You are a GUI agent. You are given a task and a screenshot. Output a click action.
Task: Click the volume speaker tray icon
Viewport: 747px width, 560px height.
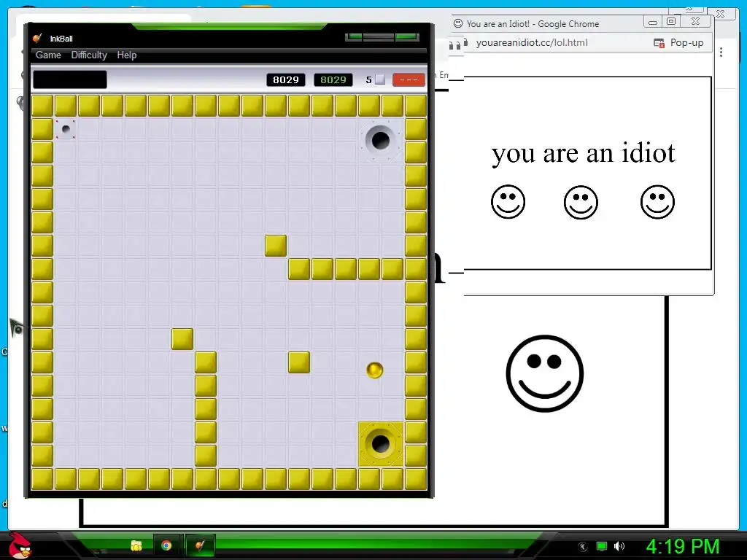pyautogui.click(x=619, y=546)
